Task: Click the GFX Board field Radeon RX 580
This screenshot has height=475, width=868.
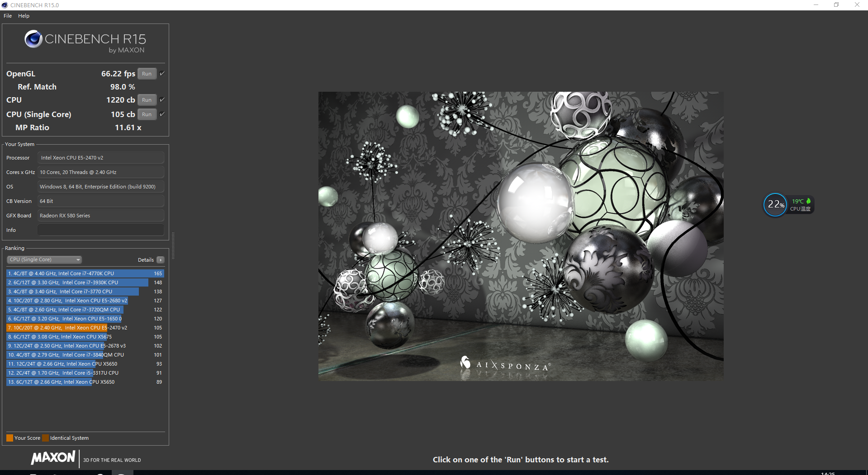Action: click(100, 216)
